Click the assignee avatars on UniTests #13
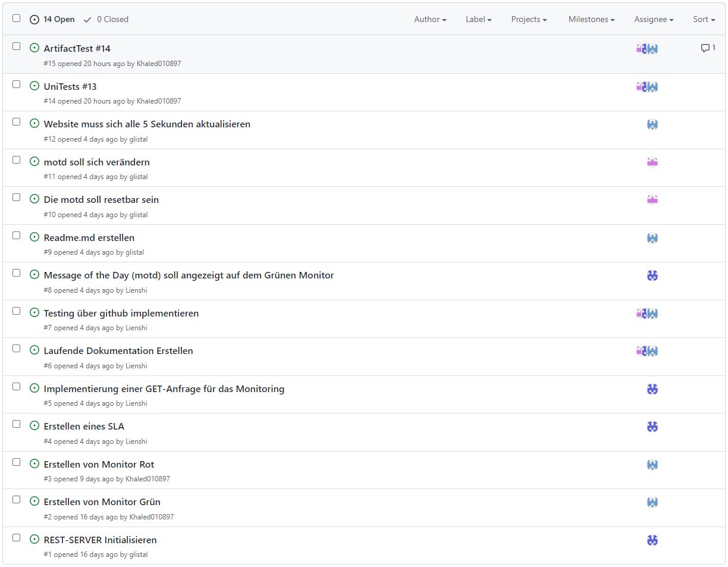728x567 pixels. pyautogui.click(x=647, y=87)
